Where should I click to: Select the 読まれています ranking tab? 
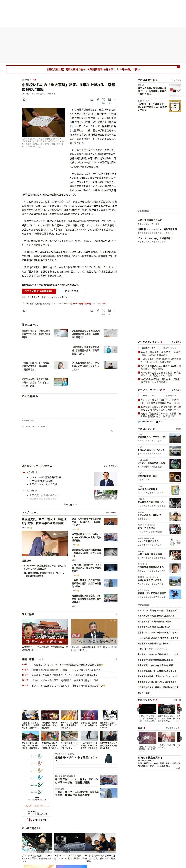148,348
